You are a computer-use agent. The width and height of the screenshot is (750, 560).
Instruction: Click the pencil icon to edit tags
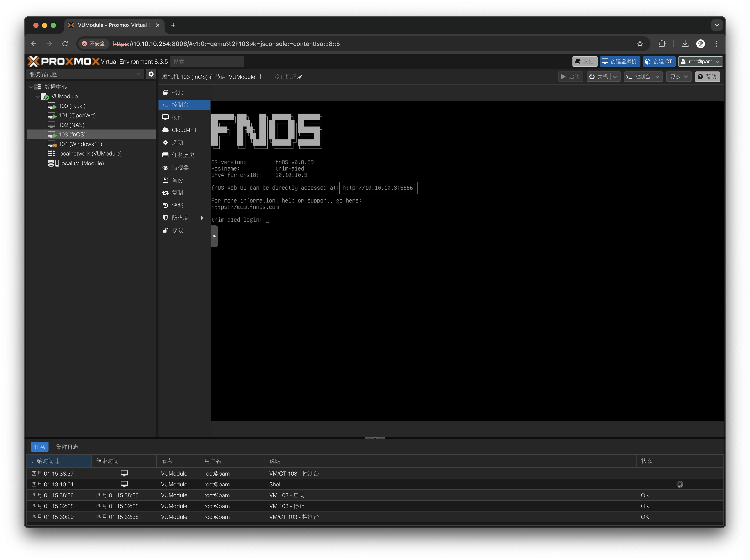pyautogui.click(x=300, y=77)
